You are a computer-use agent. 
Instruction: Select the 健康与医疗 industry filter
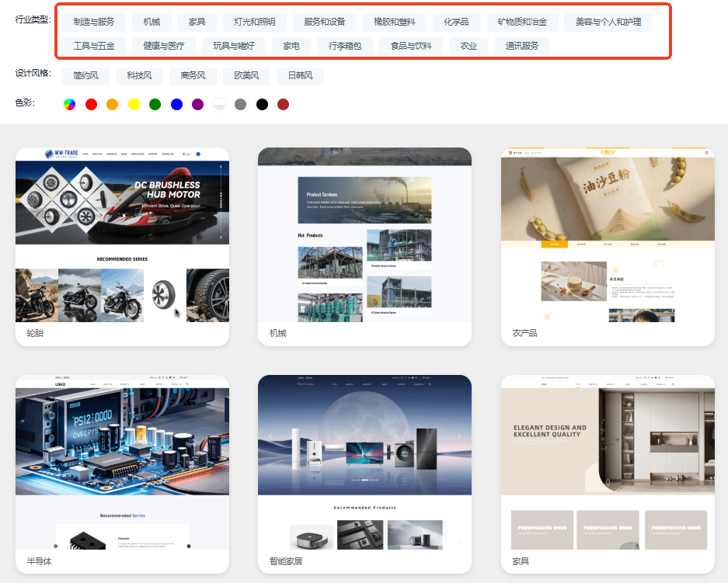163,46
